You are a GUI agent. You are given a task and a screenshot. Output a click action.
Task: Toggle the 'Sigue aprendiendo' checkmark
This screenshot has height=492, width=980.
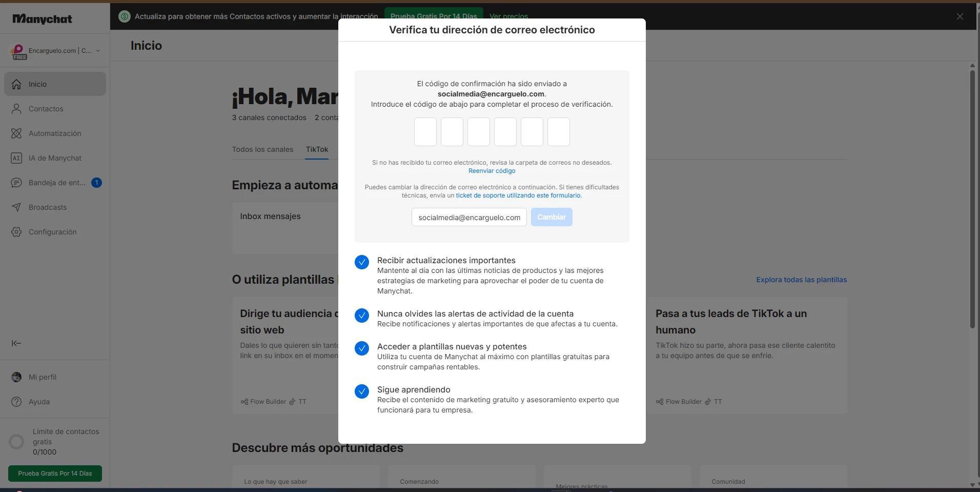point(362,391)
